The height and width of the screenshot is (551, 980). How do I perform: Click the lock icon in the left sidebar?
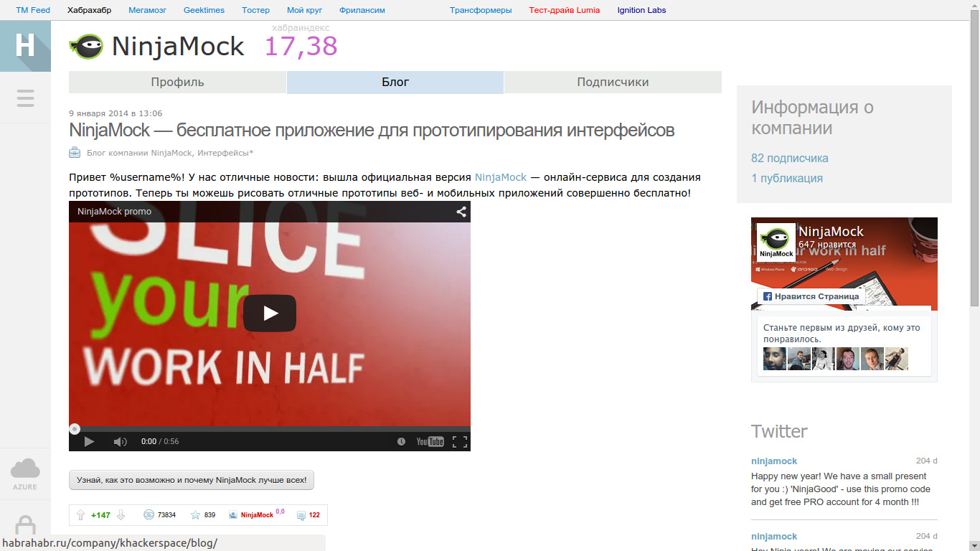tap(25, 525)
